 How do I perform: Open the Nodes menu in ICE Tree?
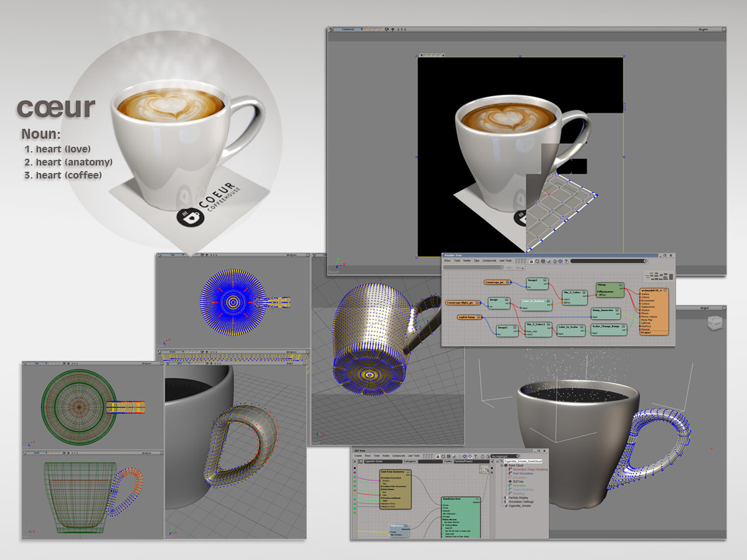[x=386, y=455]
